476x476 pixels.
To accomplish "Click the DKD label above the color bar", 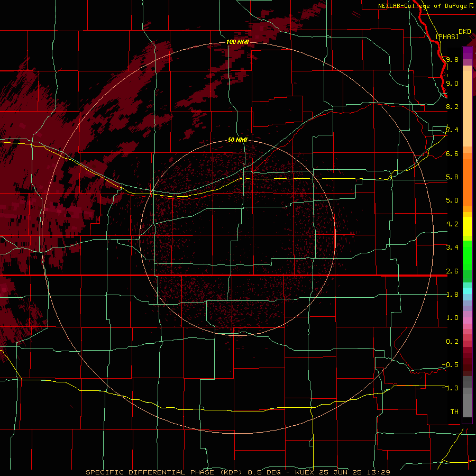I will tap(464, 31).
